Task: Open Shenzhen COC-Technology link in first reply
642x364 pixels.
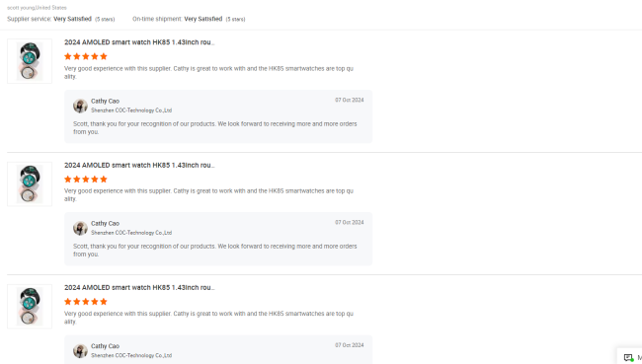Action: [x=131, y=110]
